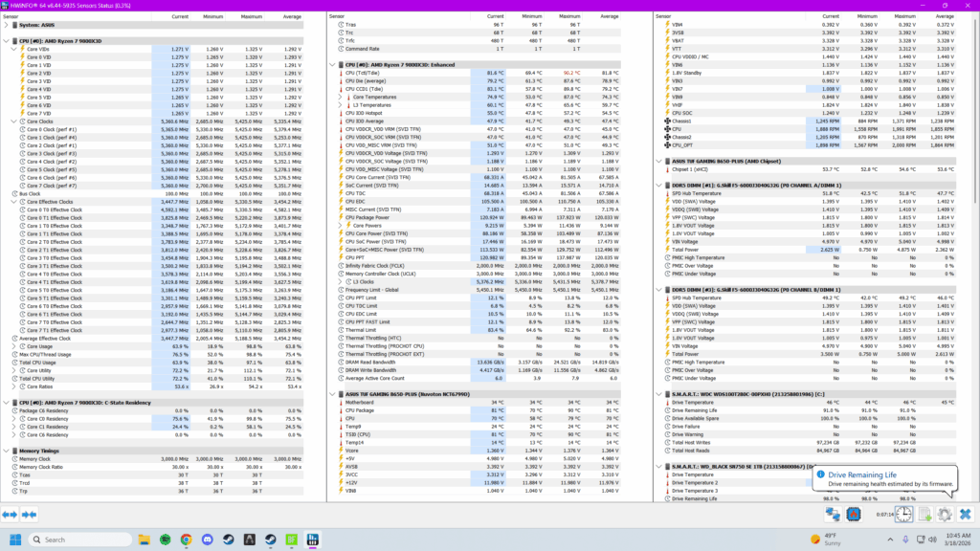The height and width of the screenshot is (551, 980).
Task: Collapse the AMD Chipset sensor section
Action: click(658, 161)
